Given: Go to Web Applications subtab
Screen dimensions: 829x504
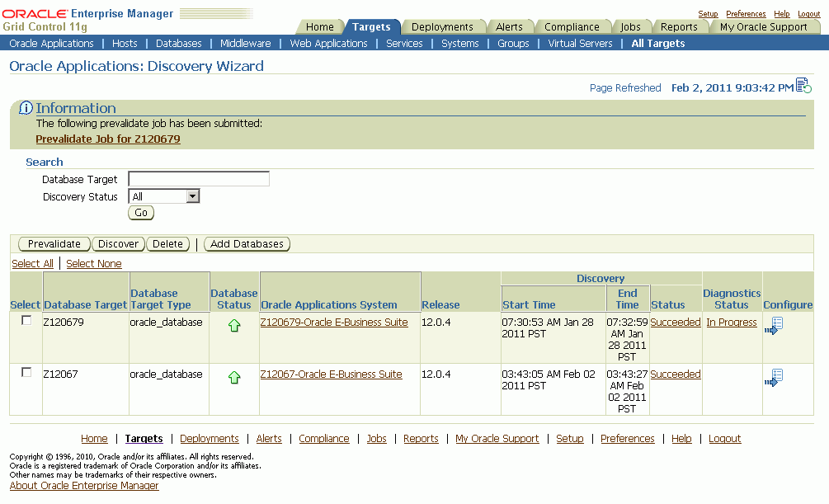Looking at the screenshot, I should click(x=328, y=44).
